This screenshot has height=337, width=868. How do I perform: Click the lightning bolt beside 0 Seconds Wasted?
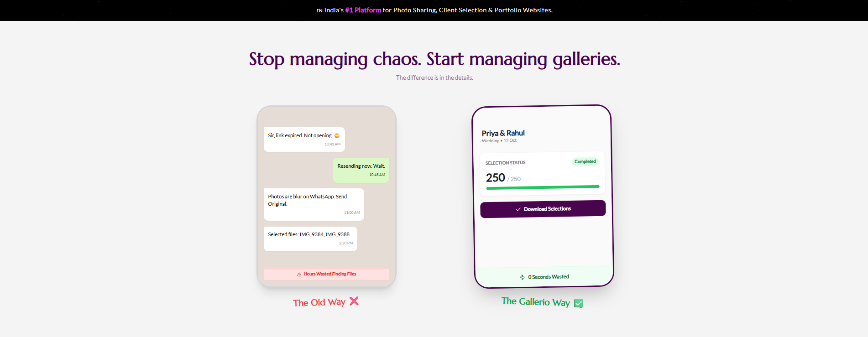pos(521,276)
